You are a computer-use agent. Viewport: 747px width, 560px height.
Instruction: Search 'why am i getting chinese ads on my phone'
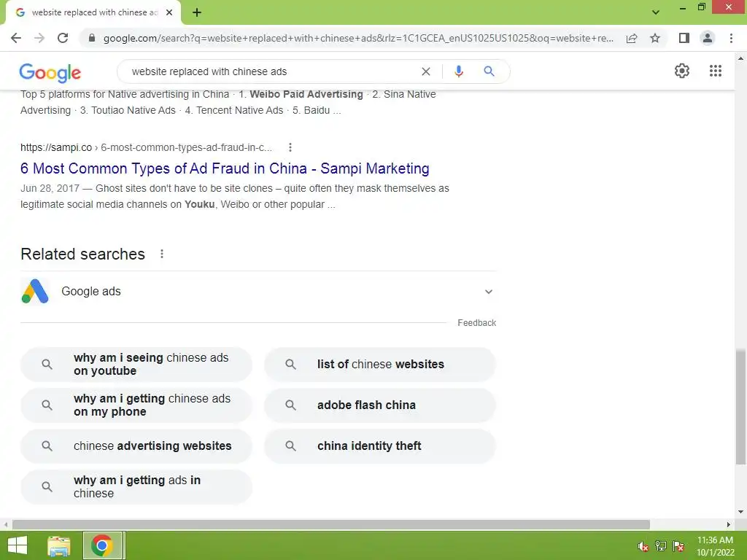(x=136, y=405)
